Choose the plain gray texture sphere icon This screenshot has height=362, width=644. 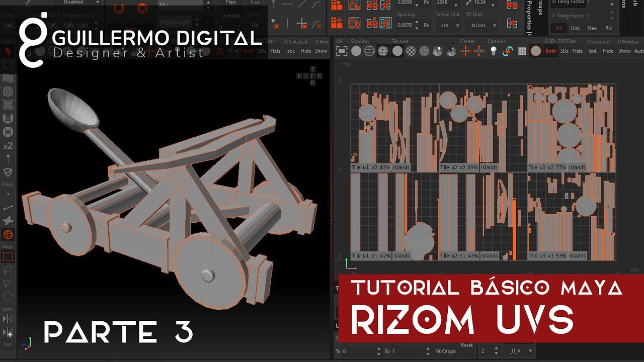click(397, 51)
